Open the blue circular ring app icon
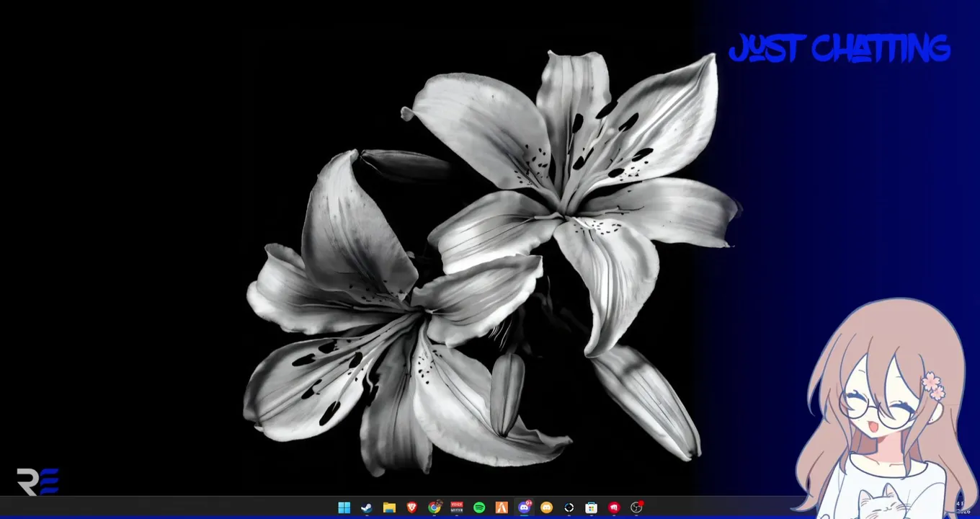This screenshot has width=980, height=519. (x=569, y=507)
